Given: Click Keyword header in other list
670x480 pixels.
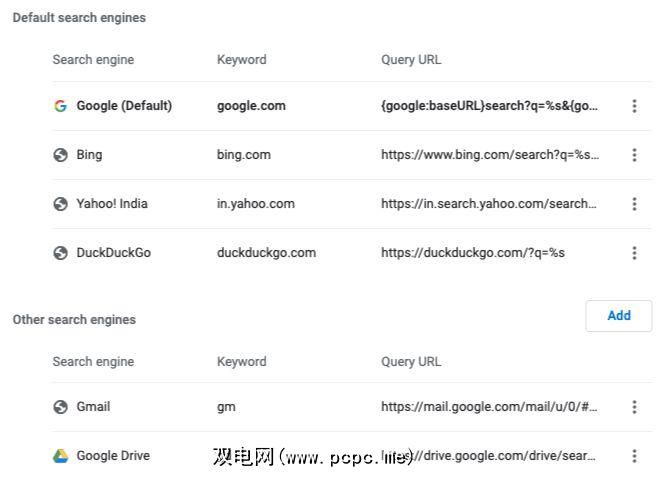Looking at the screenshot, I should (x=241, y=362).
